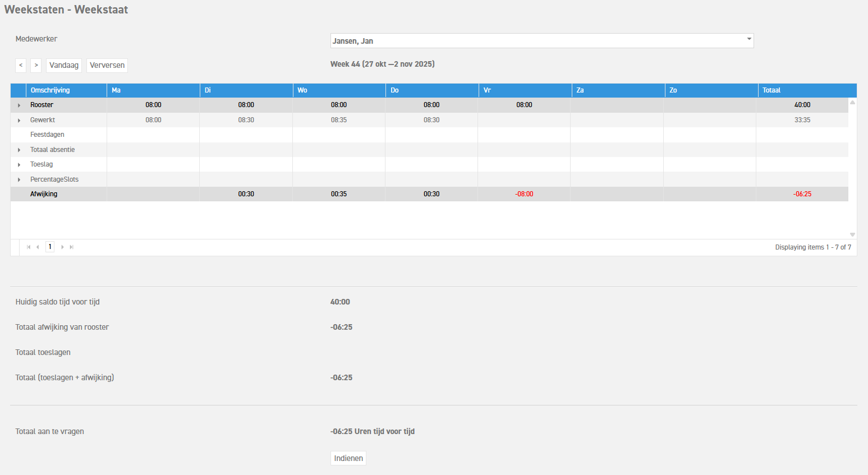
Task: Jump to first page in pager
Action: click(x=29, y=247)
